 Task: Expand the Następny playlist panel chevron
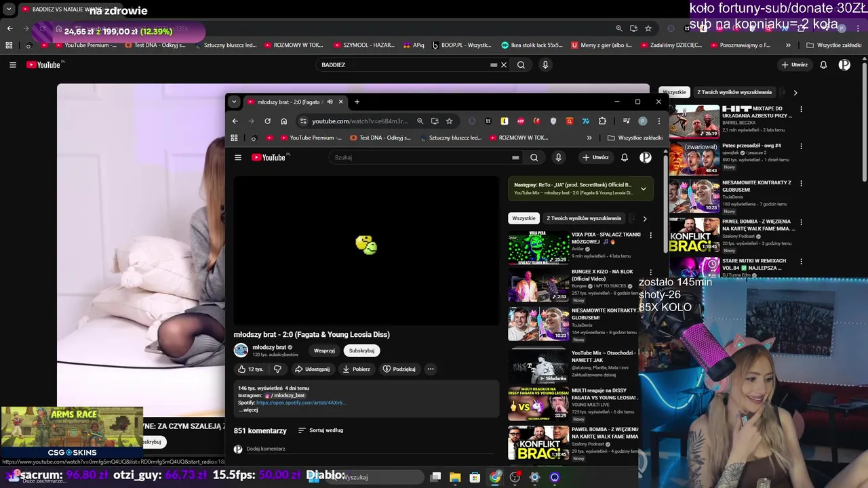[x=644, y=188]
